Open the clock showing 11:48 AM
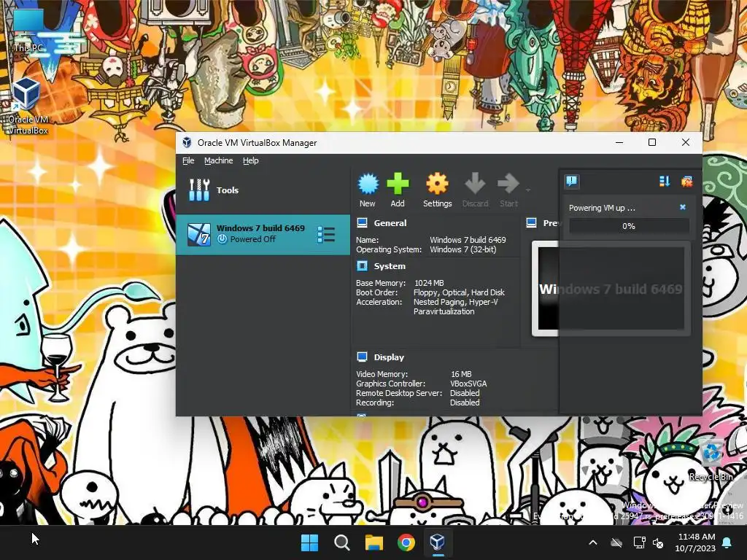The height and width of the screenshot is (560, 747). (695, 542)
